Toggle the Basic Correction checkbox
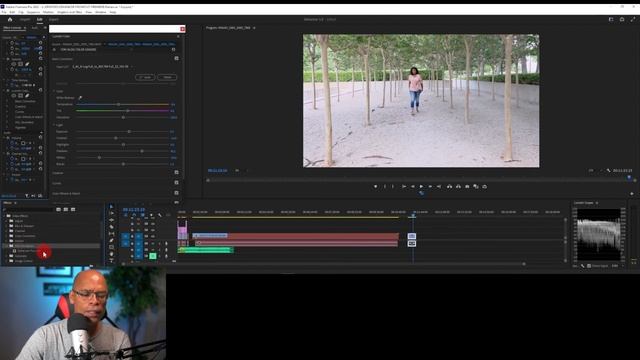 click(x=176, y=58)
